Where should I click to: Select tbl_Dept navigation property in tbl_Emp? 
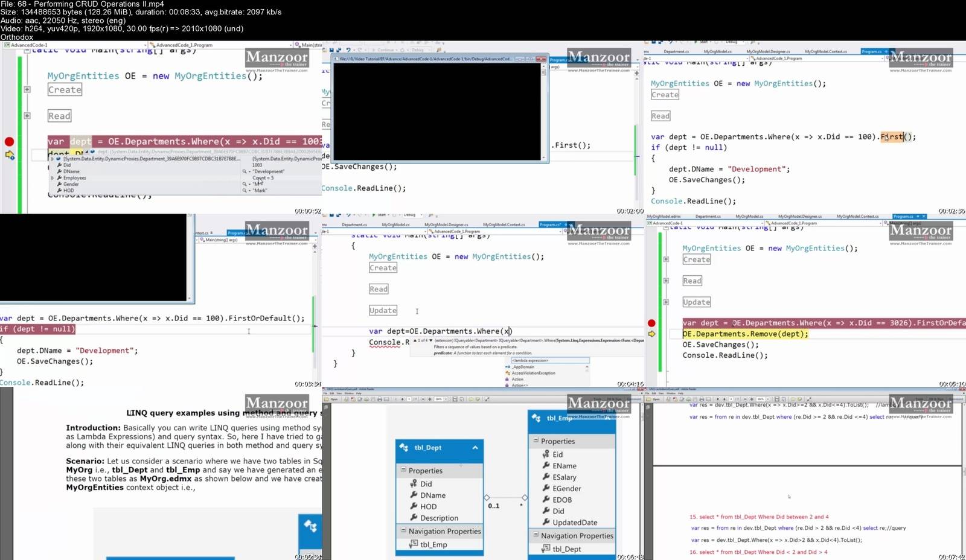pos(567,549)
